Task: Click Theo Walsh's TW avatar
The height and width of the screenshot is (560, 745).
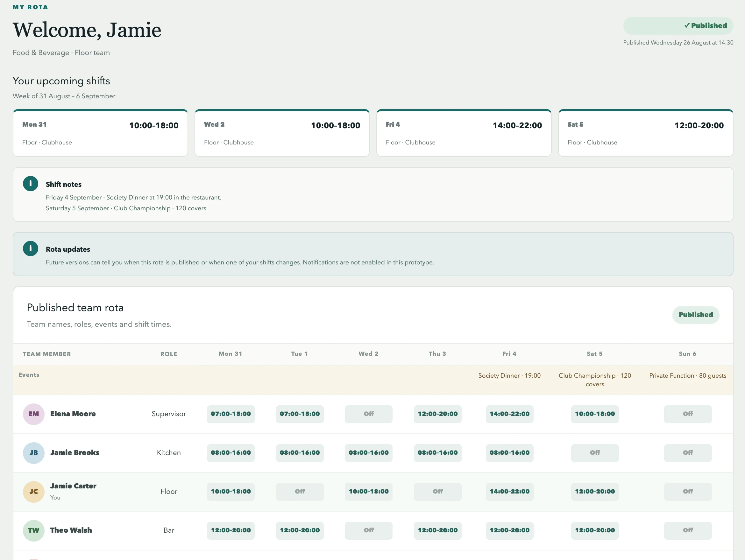Action: click(34, 530)
